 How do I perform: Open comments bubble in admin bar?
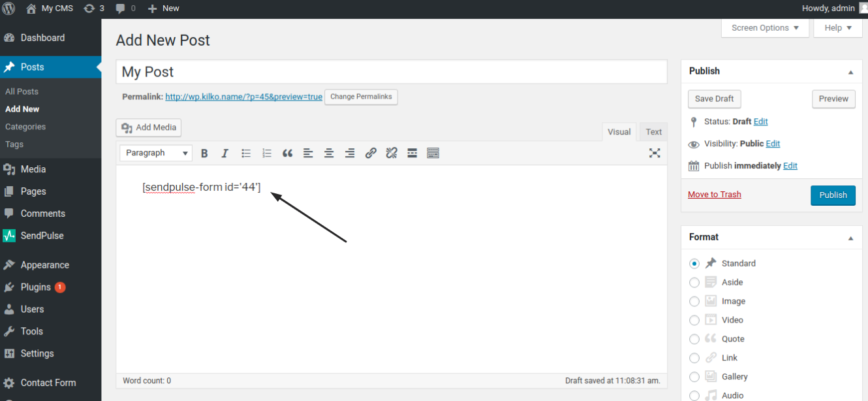click(x=125, y=8)
